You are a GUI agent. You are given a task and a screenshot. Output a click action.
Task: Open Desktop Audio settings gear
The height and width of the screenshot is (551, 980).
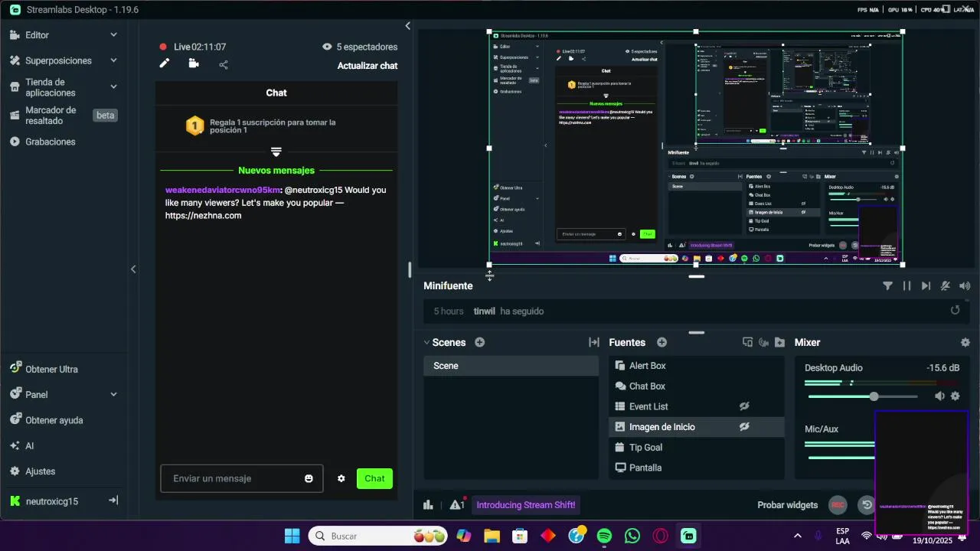point(955,396)
